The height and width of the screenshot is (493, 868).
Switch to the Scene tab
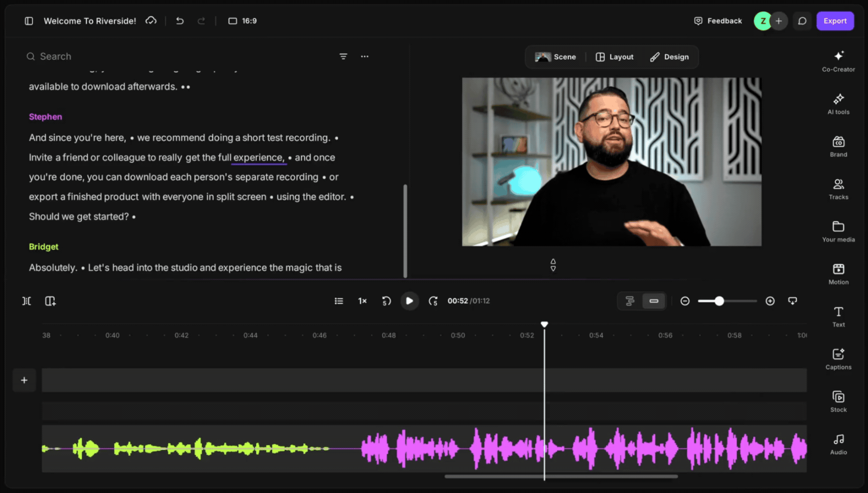point(556,57)
